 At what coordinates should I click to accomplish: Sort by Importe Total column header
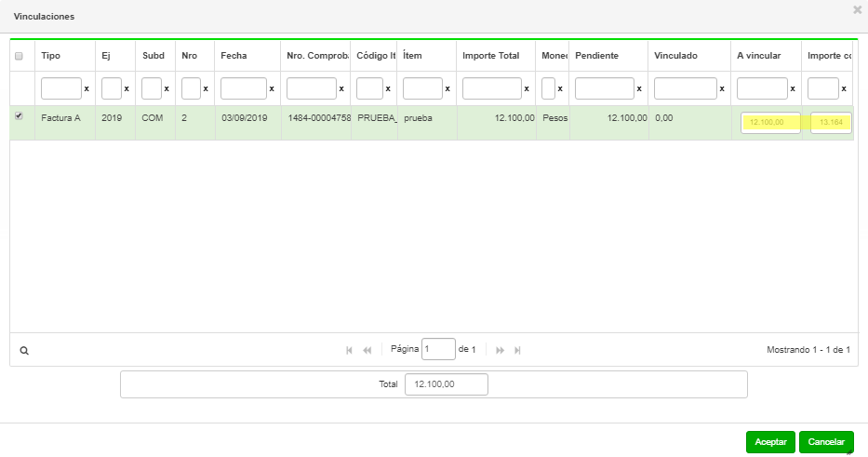(490, 56)
